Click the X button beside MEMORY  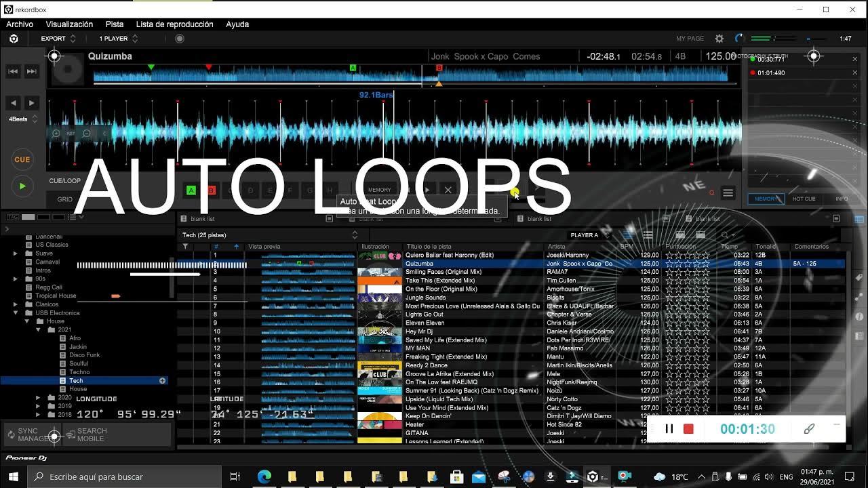448,190
